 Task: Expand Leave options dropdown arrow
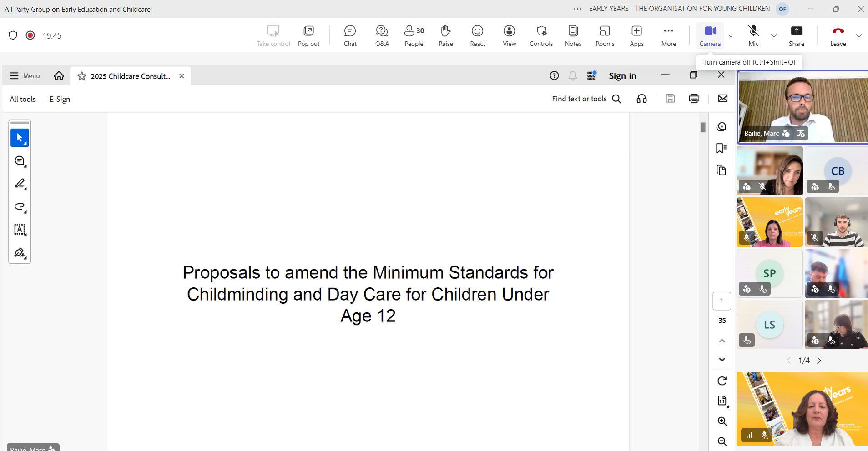tap(858, 36)
